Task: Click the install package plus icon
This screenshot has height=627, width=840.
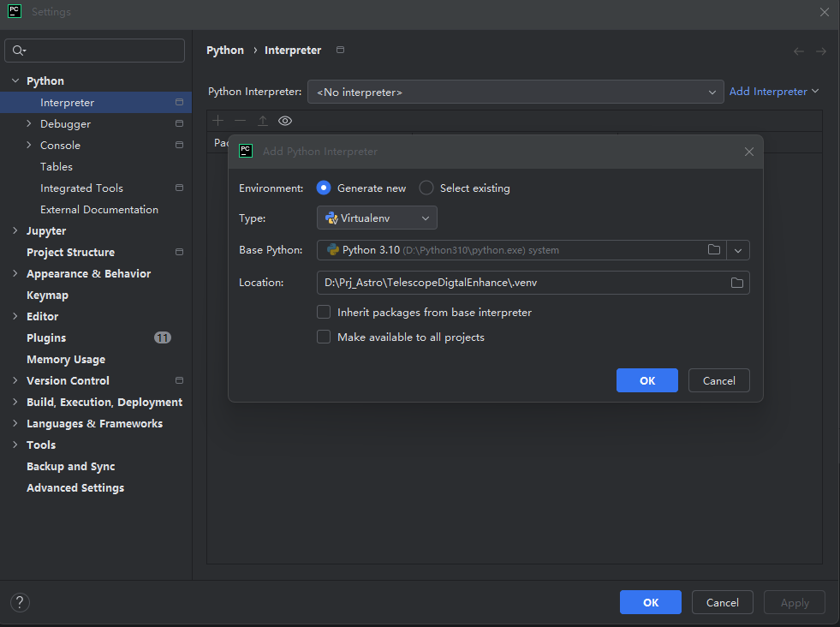Action: pyautogui.click(x=218, y=121)
